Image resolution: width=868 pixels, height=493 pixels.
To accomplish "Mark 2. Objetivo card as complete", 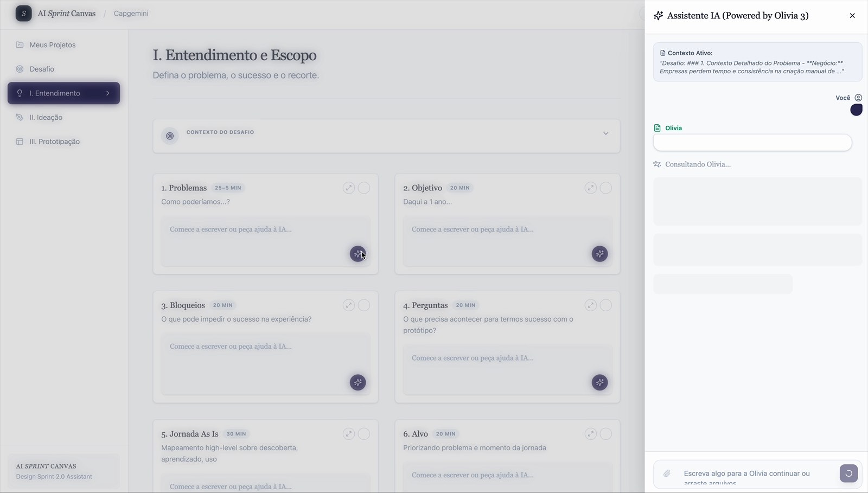I will [x=606, y=188].
